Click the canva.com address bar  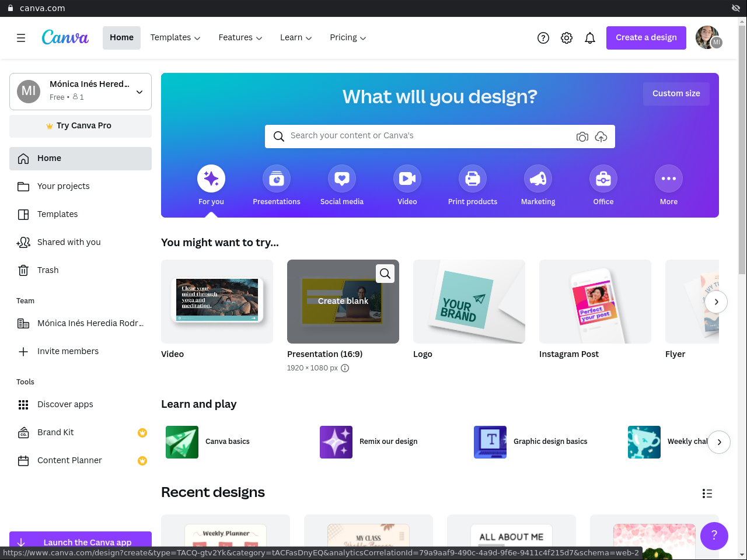(x=42, y=8)
